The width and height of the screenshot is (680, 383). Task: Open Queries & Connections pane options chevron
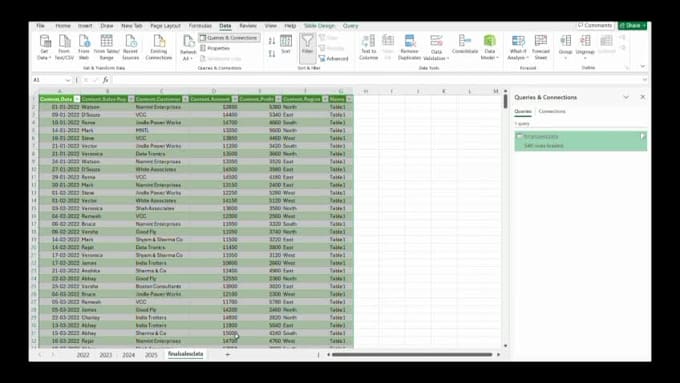[x=626, y=97]
